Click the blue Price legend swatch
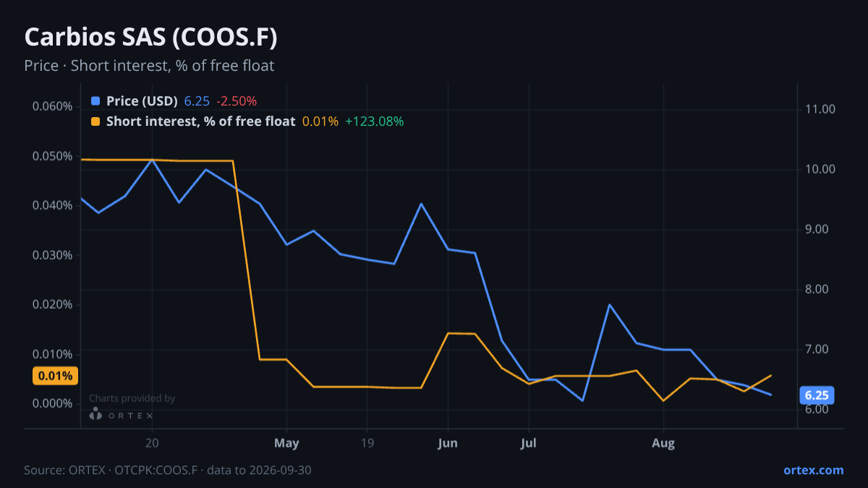The image size is (868, 488). pyautogui.click(x=95, y=101)
